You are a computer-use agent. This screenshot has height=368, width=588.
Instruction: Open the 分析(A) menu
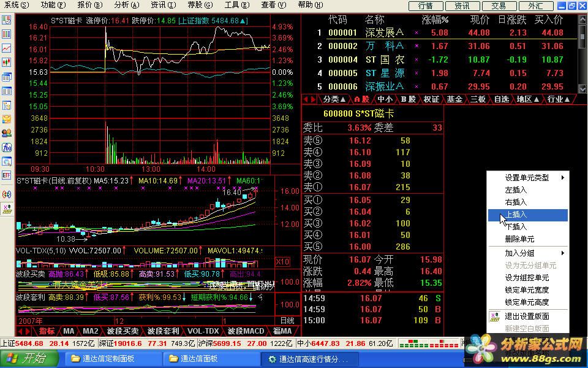[x=126, y=5]
